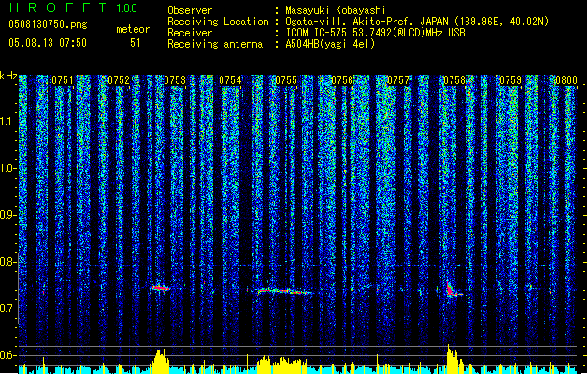Click the date 05.08.13 07:50 text
Viewport: 588px width, 374px height.
pos(48,43)
